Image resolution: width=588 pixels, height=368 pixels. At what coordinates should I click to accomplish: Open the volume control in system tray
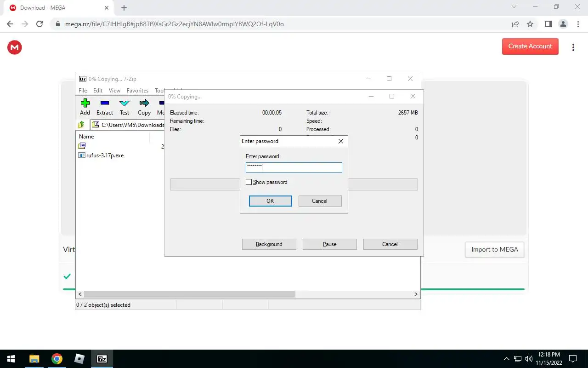(528, 359)
